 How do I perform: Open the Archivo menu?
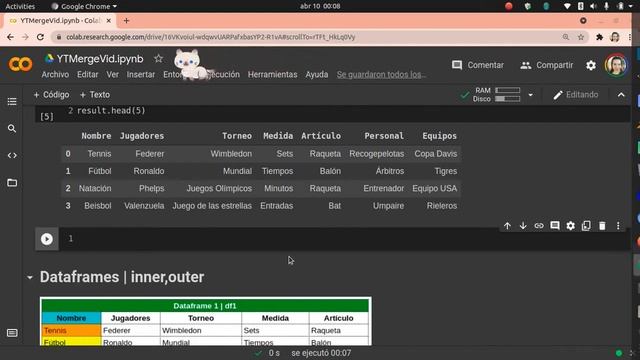[55, 75]
